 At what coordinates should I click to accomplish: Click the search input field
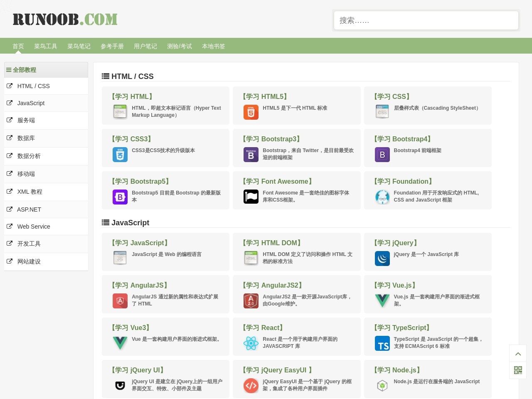(426, 20)
